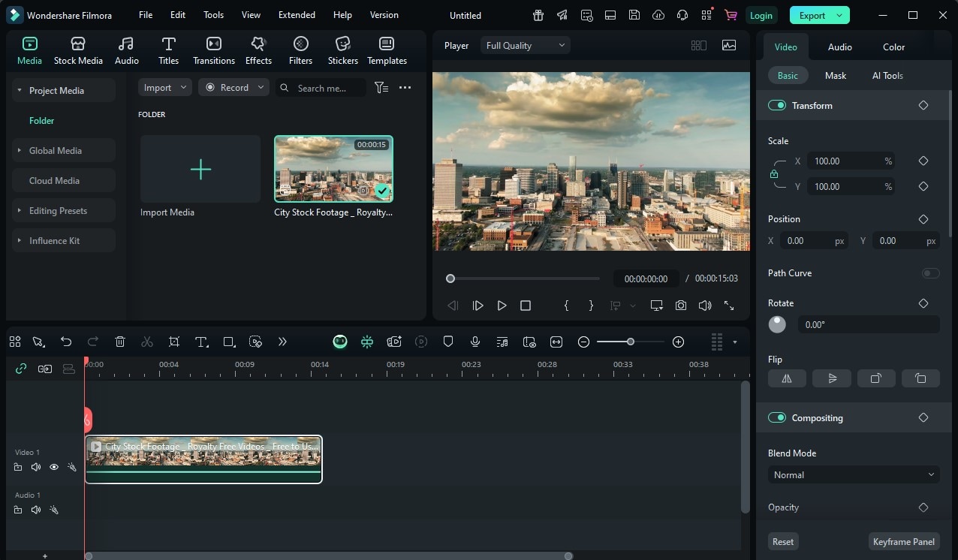Click the delete trash icon

coord(120,342)
